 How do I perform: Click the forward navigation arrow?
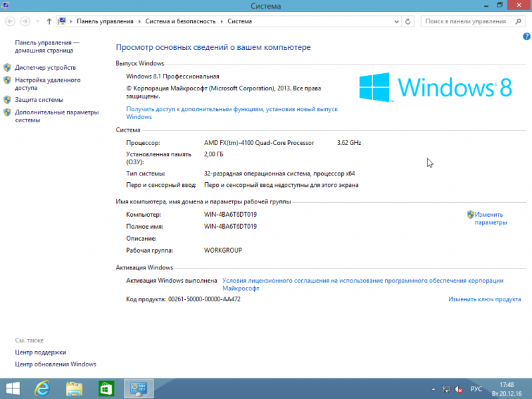[x=25, y=21]
